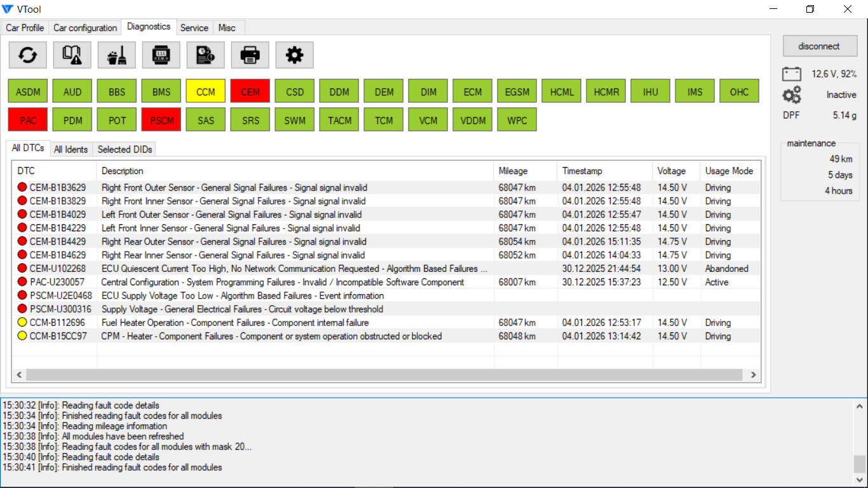Click the battery voltage icon
The image size is (868, 488).
pos(792,74)
